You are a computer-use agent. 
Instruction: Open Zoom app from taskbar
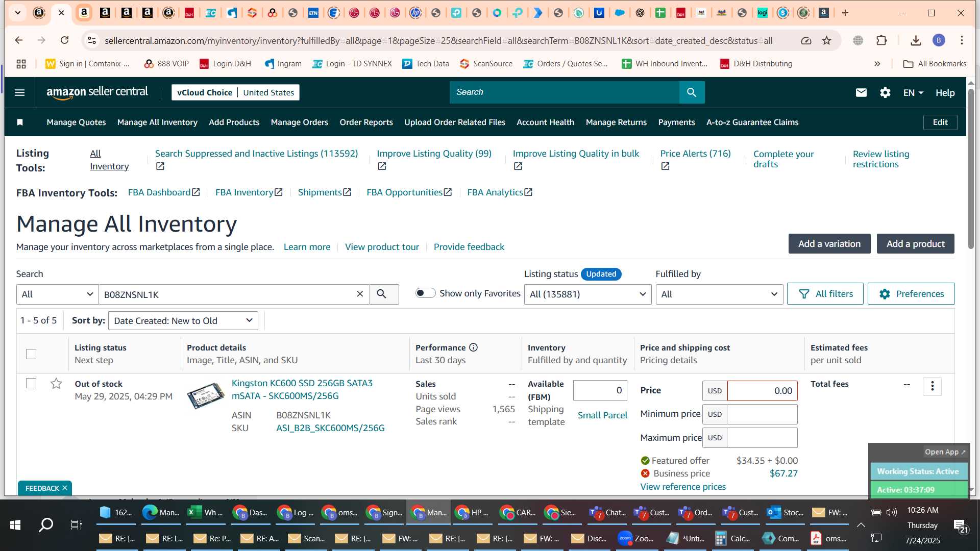[636, 538]
